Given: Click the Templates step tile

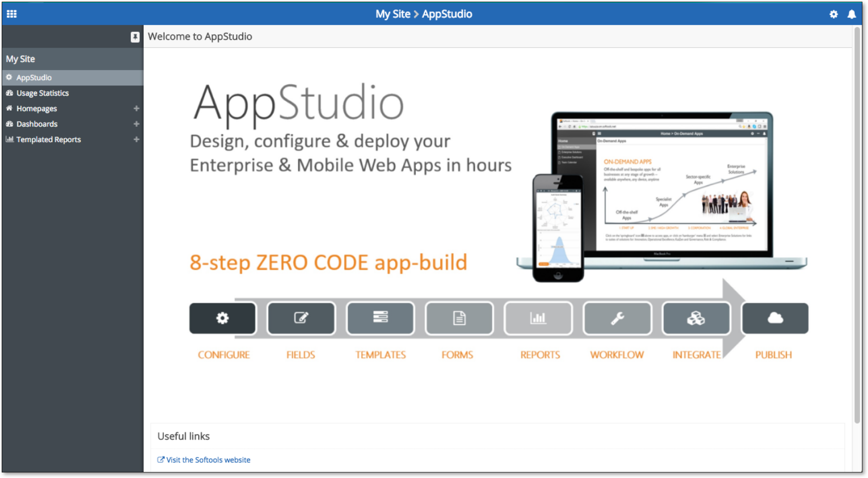Looking at the screenshot, I should coord(380,318).
